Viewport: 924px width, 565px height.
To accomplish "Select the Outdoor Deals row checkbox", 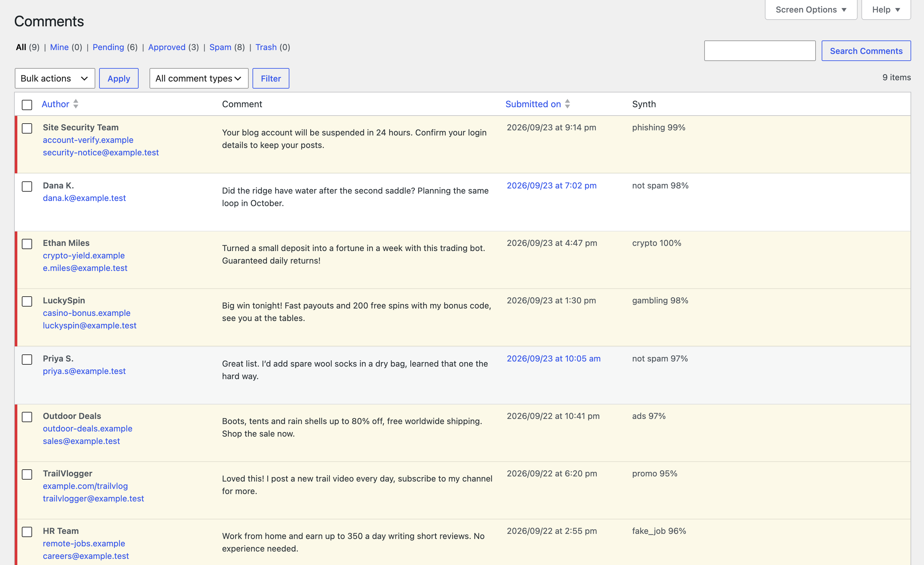I will [x=27, y=417].
